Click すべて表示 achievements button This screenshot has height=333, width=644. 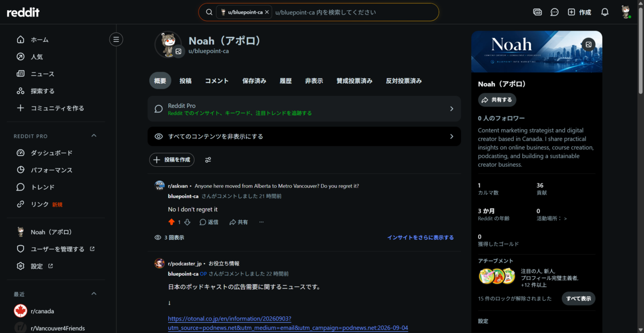tap(579, 299)
